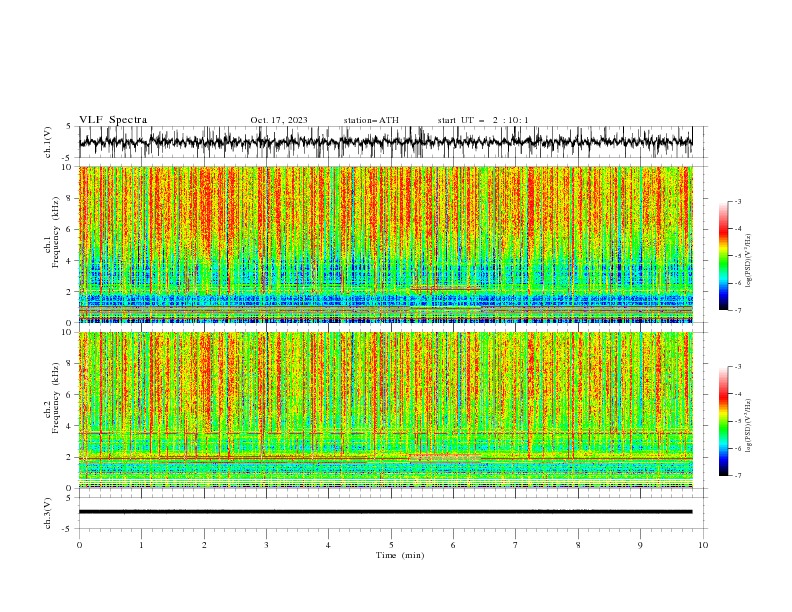Click the time axis tick label '0'
This screenshot has width=792, height=612.
point(79,545)
